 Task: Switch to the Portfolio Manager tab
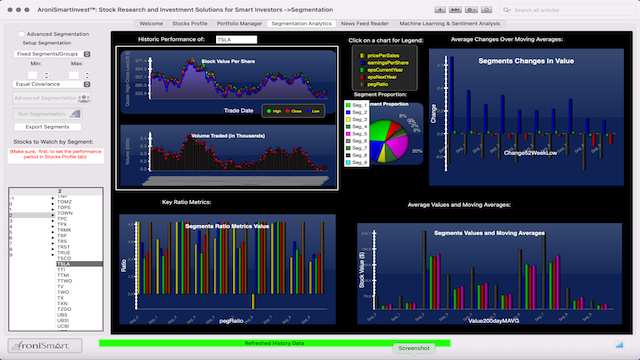click(239, 24)
